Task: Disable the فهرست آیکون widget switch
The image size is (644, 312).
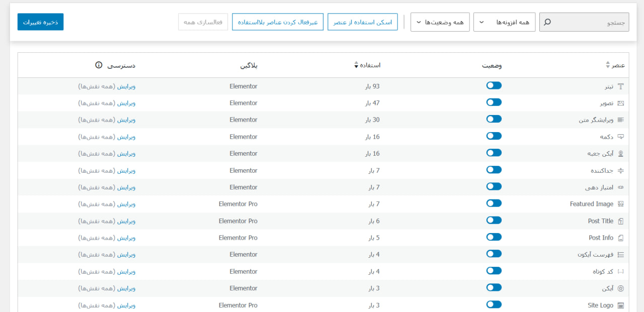Action: pyautogui.click(x=494, y=254)
